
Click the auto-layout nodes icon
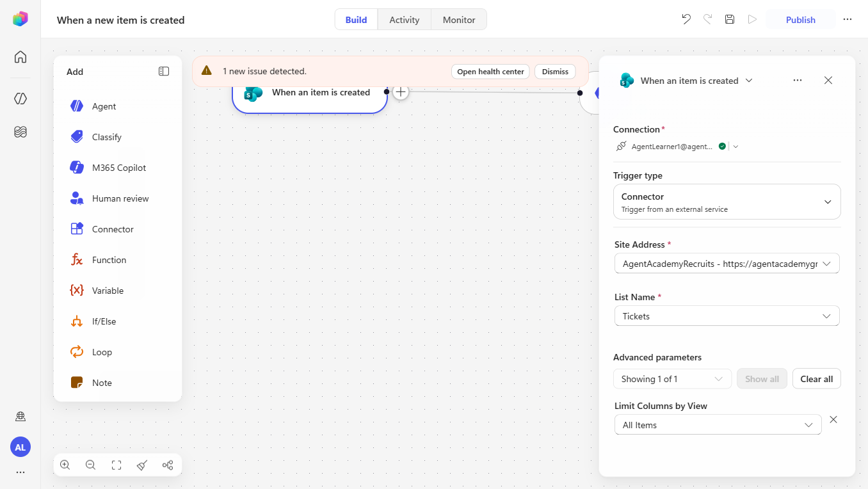tap(168, 465)
